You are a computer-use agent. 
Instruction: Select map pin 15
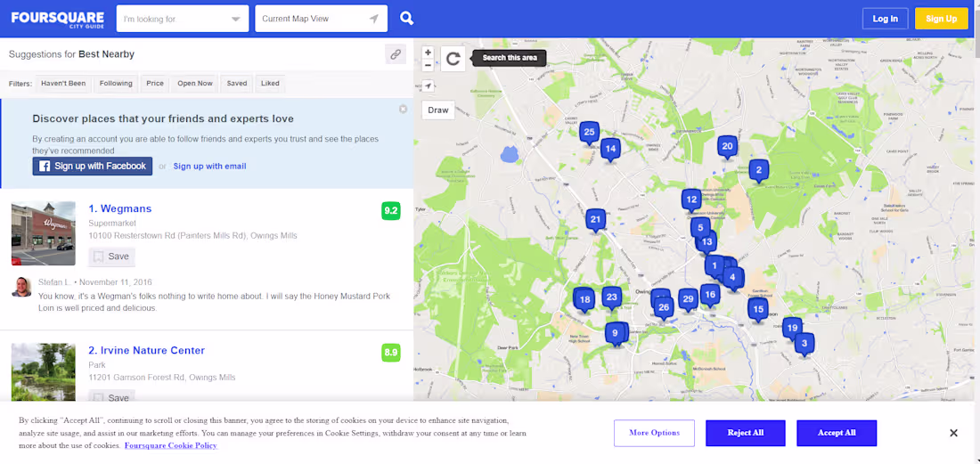[758, 310]
